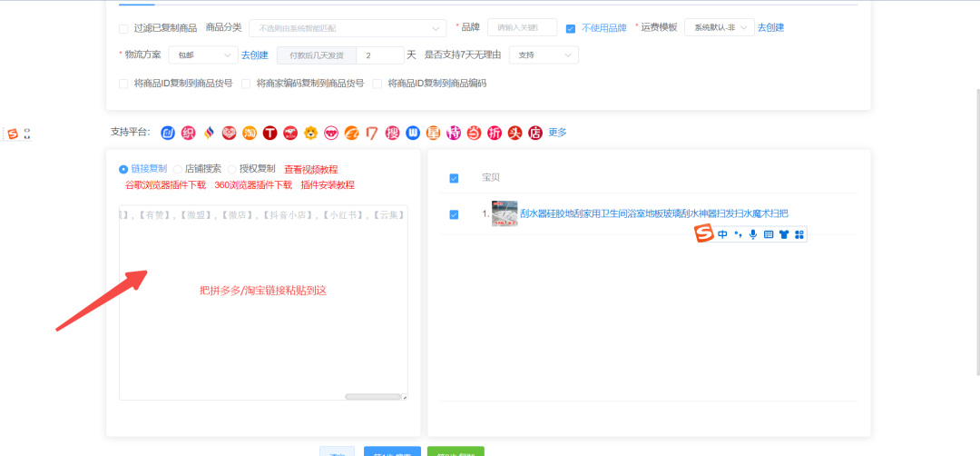Open the Sogou skin shirt icon
Screen dimensions: 980x456
(x=784, y=234)
